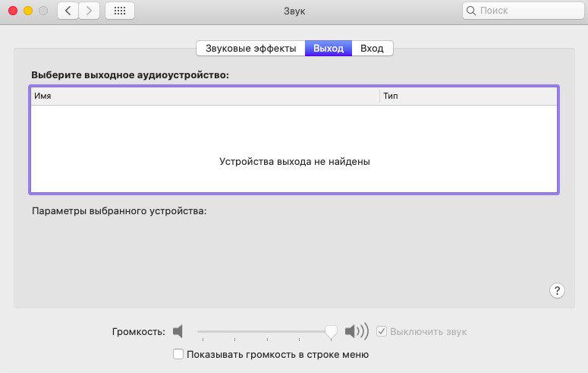Close the Звук window
Image resolution: width=588 pixels, height=373 pixels.
tap(12, 11)
